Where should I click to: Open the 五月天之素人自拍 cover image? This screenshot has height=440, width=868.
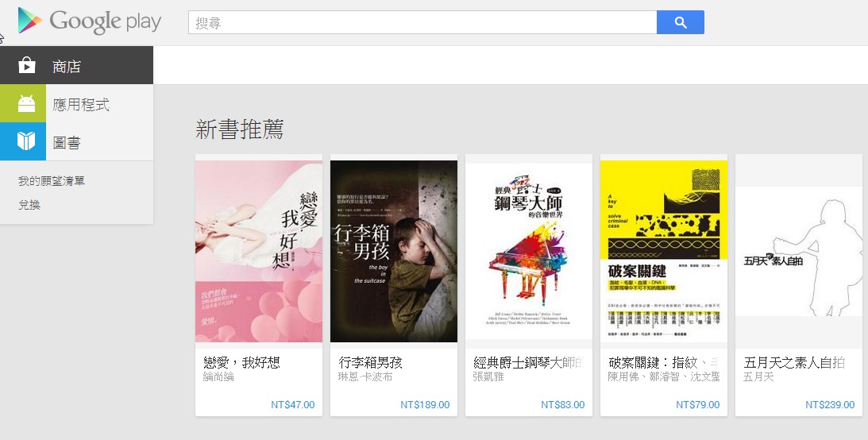799,251
